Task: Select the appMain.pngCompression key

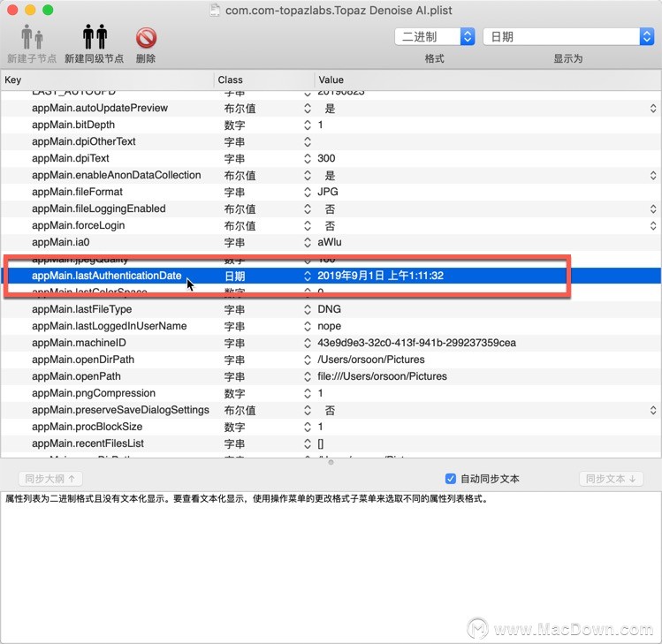Action: 94,393
